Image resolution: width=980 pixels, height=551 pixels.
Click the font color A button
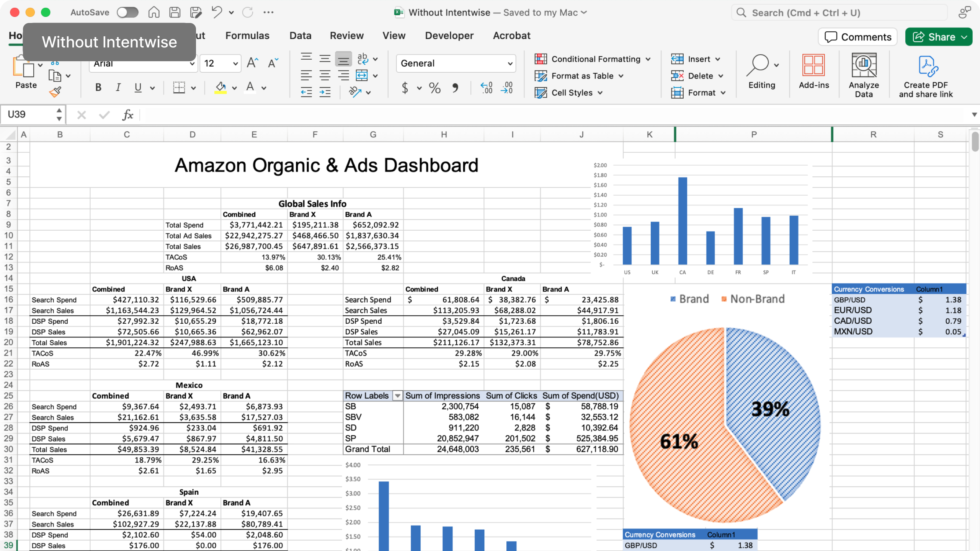click(250, 88)
